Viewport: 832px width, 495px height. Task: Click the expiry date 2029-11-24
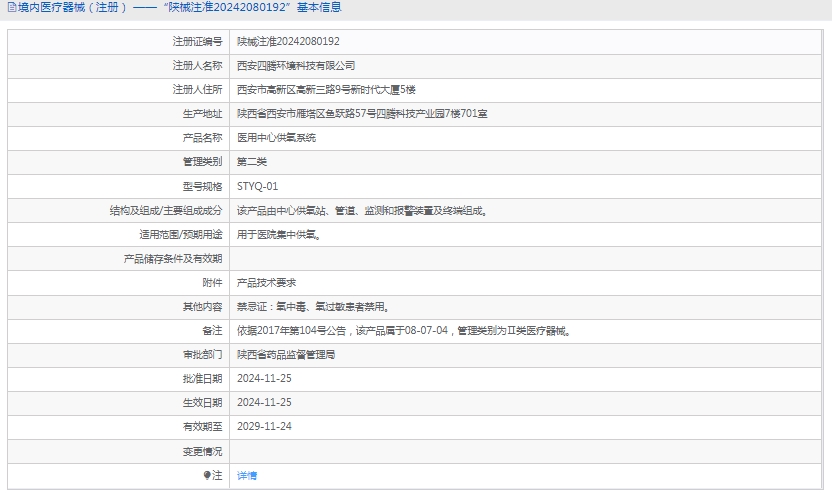(264, 427)
